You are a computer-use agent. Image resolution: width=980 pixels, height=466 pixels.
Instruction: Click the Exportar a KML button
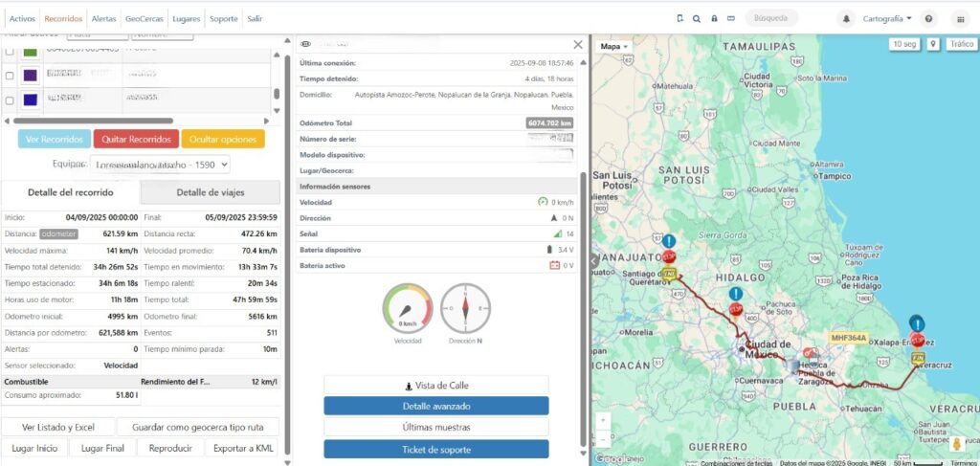[243, 448]
